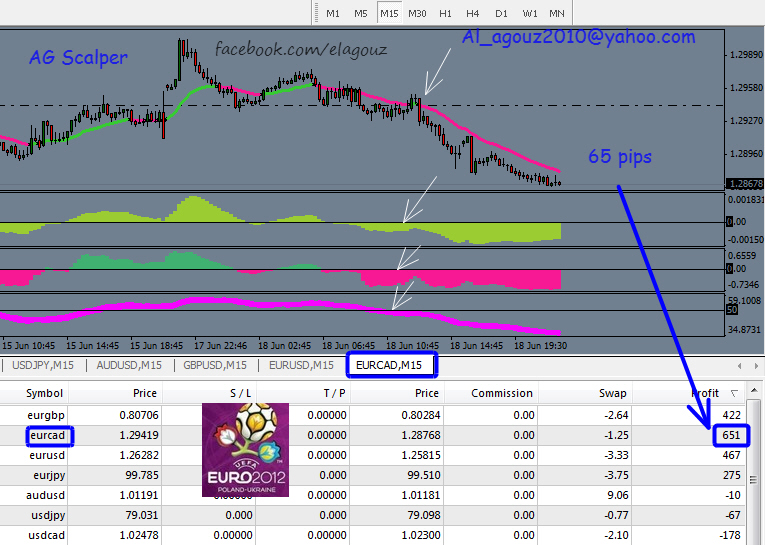
Task: Switch chart to M30 timeframe
Action: (417, 13)
